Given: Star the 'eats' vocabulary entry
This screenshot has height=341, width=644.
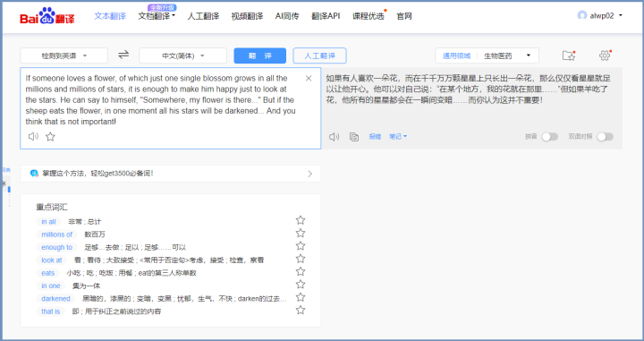Looking at the screenshot, I should coord(301,271).
